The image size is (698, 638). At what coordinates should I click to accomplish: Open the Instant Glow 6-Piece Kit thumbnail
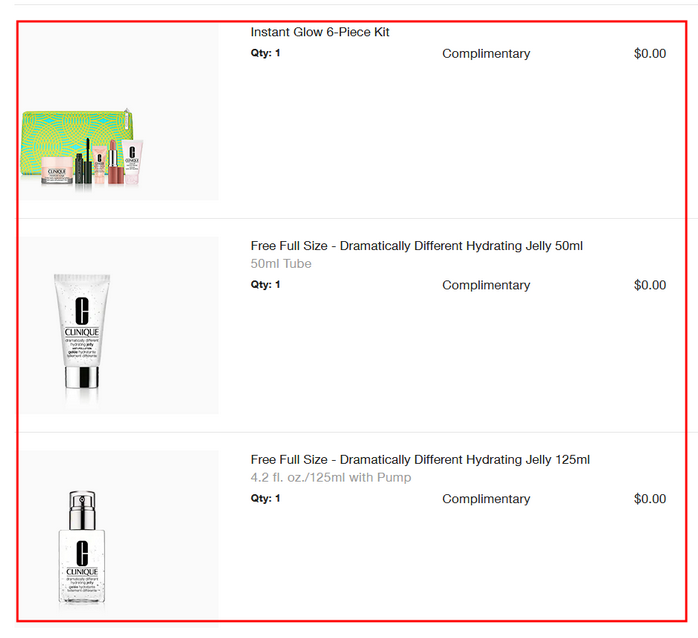pyautogui.click(x=119, y=111)
